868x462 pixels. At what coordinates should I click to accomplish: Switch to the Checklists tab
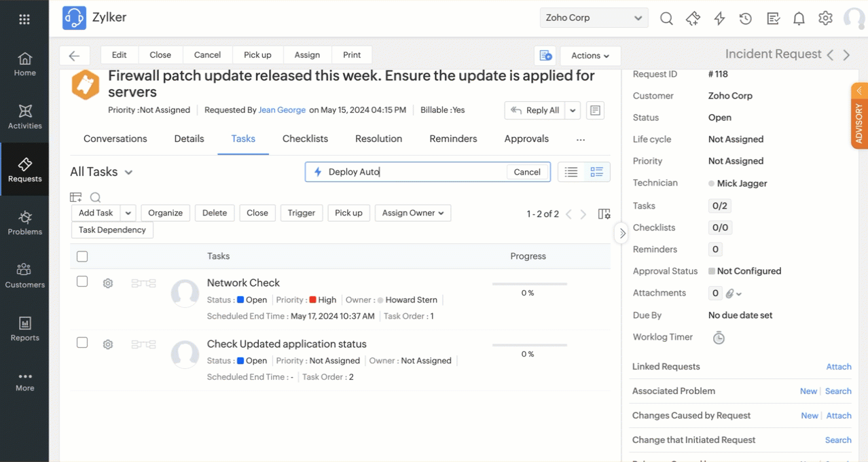305,139
